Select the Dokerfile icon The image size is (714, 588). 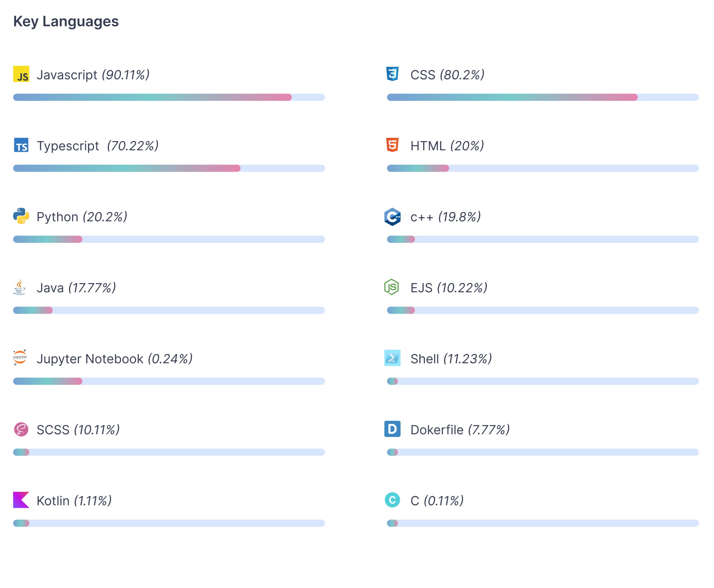click(392, 430)
